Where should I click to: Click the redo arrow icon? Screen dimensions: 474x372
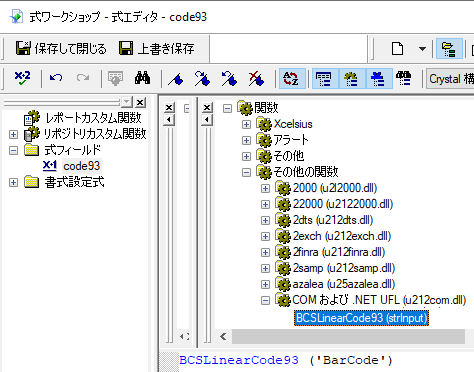coord(83,78)
